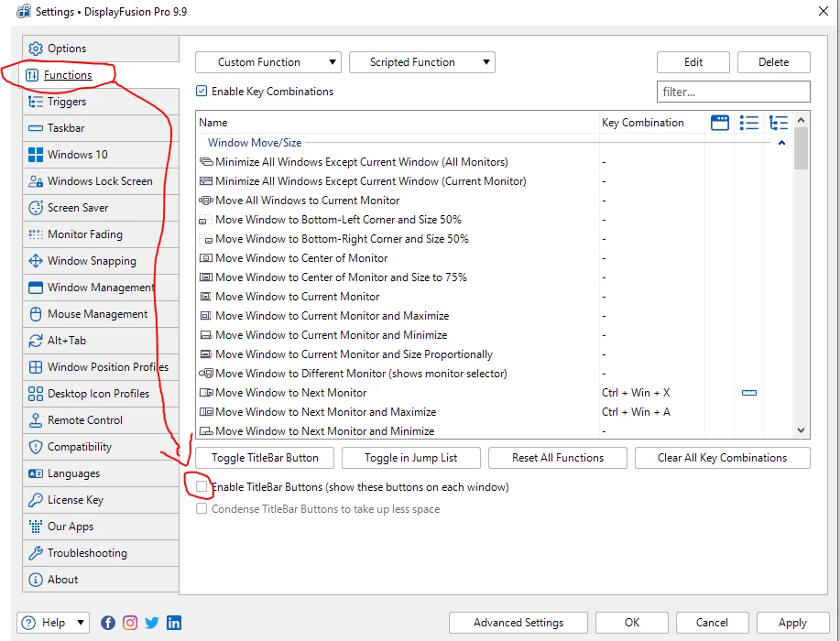
Task: Click the Remote Control icon
Action: coord(36,420)
